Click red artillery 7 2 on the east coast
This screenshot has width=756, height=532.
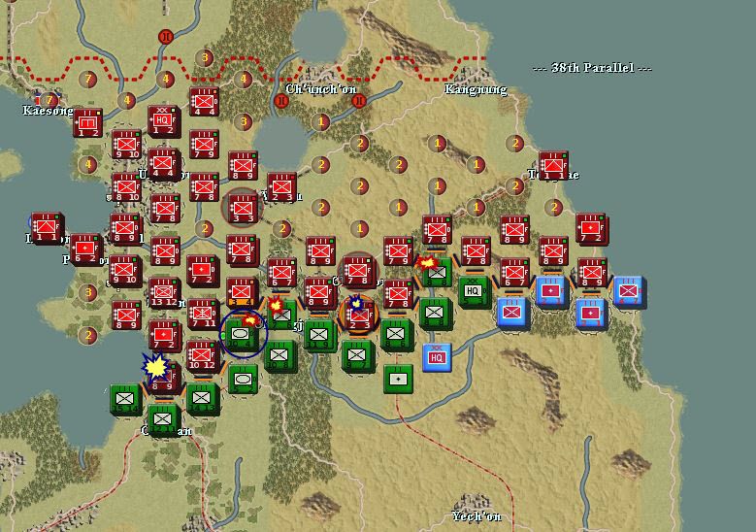[591, 228]
